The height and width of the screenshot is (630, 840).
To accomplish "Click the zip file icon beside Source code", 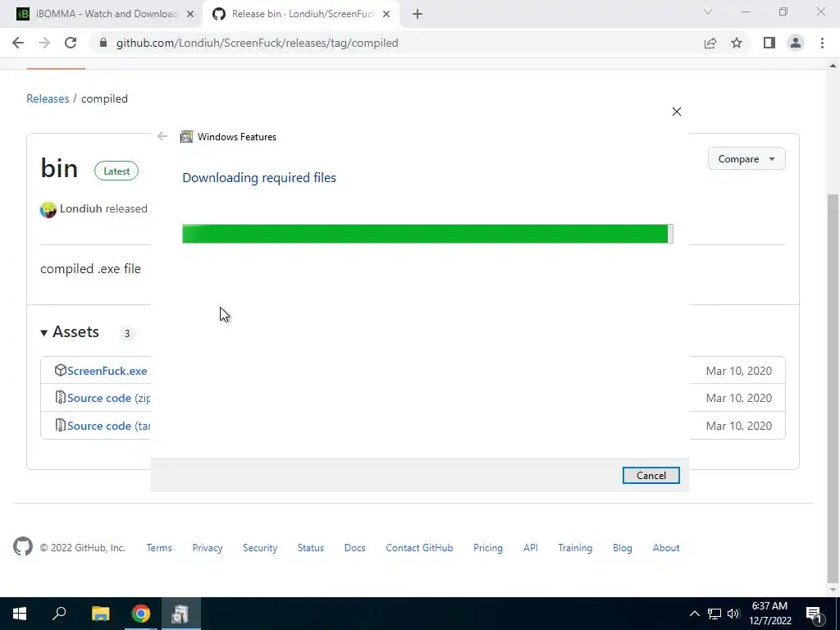I will click(61, 398).
